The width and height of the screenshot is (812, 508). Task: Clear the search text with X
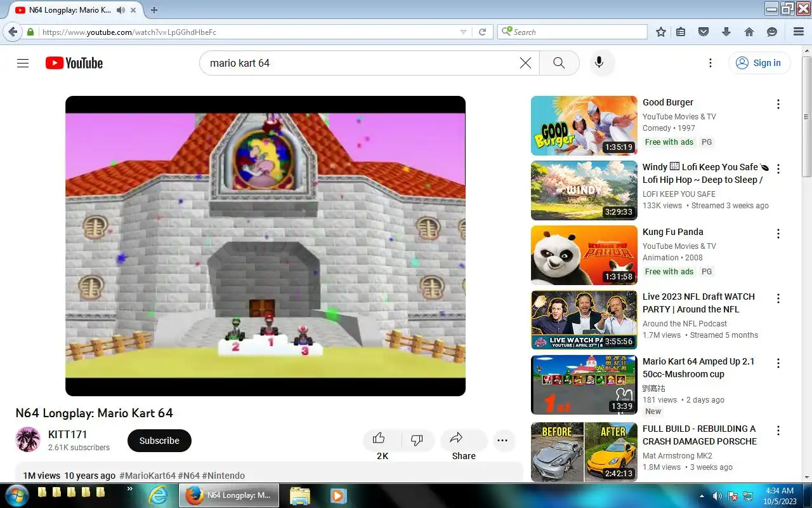(525, 63)
